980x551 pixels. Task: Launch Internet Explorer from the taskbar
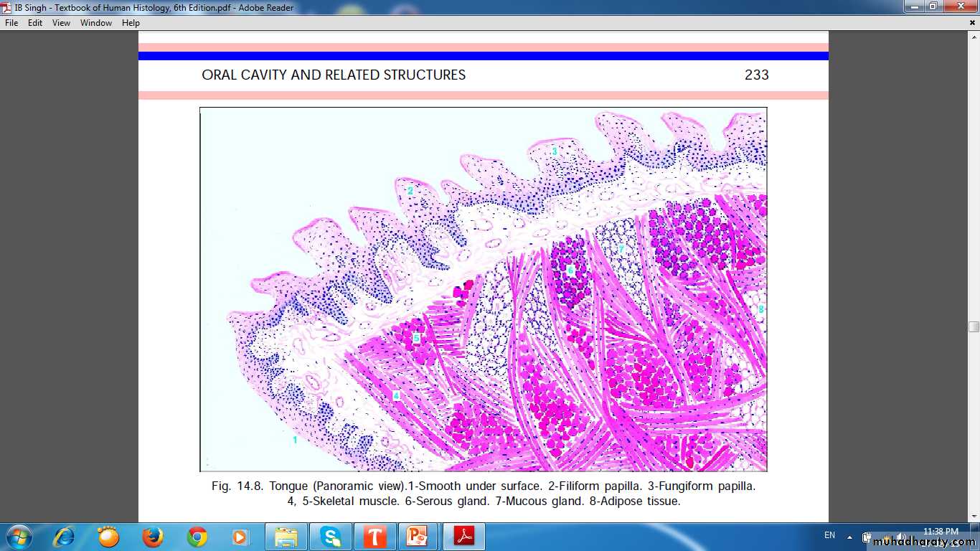pyautogui.click(x=65, y=537)
